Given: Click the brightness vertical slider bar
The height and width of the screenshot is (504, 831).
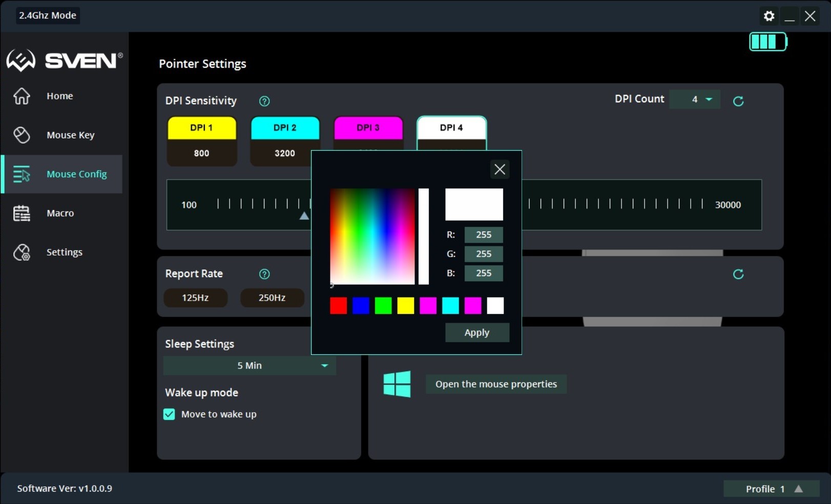Looking at the screenshot, I should 423,236.
